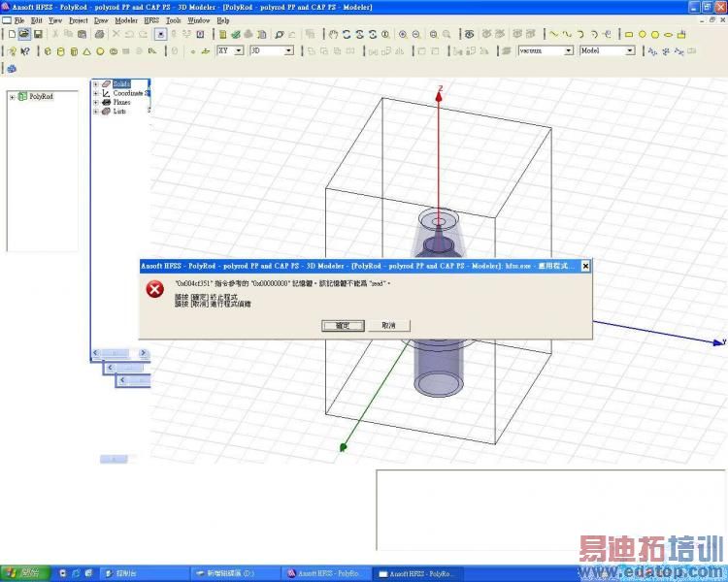Select the Lists item in model tree
This screenshot has width=728, height=582.
tap(119, 112)
